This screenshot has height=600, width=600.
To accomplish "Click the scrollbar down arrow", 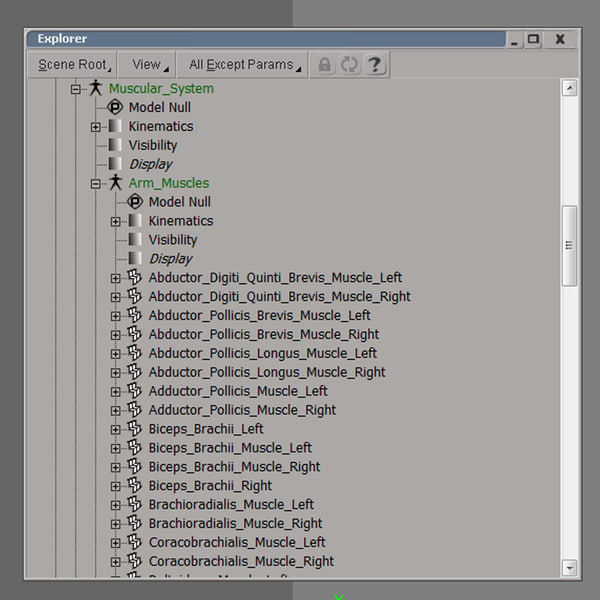I will pyautogui.click(x=570, y=566).
